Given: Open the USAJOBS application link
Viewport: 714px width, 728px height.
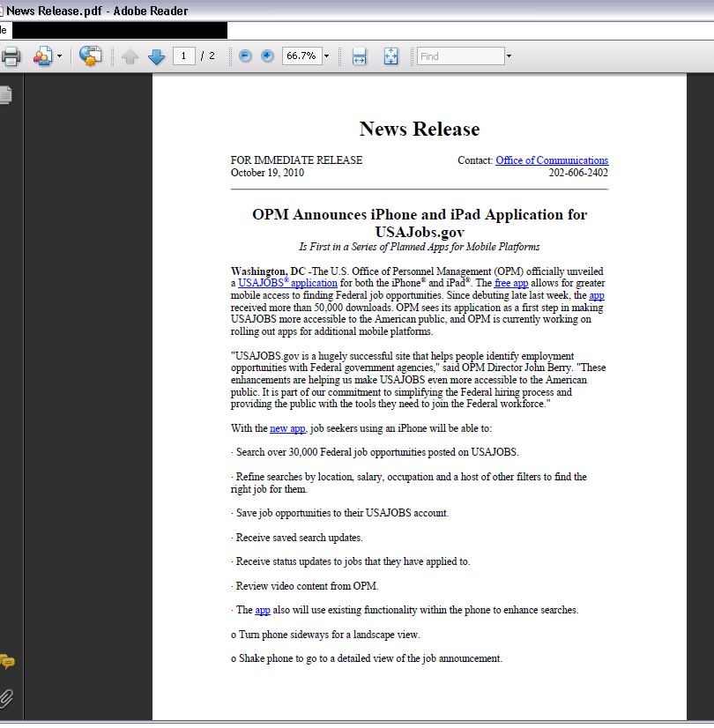Looking at the screenshot, I should click(287, 283).
